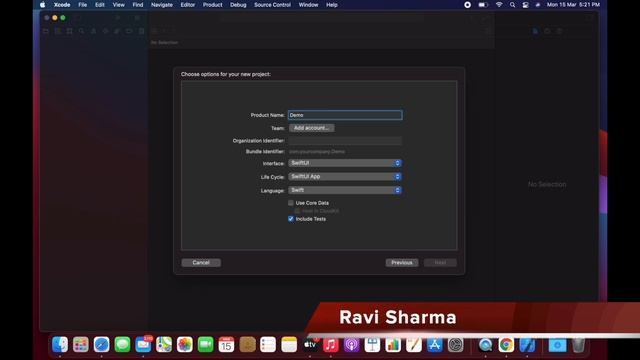Open the Find menu

(x=138, y=5)
